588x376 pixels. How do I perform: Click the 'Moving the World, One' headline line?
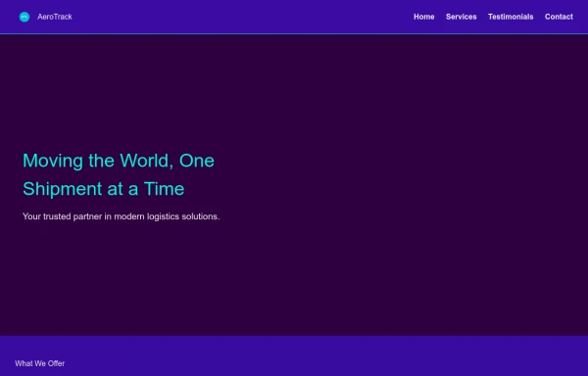click(119, 161)
